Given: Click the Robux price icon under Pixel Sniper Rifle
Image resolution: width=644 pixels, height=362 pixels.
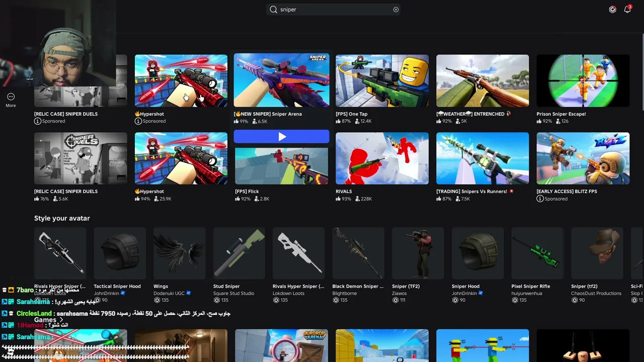Looking at the screenshot, I should coord(515,300).
